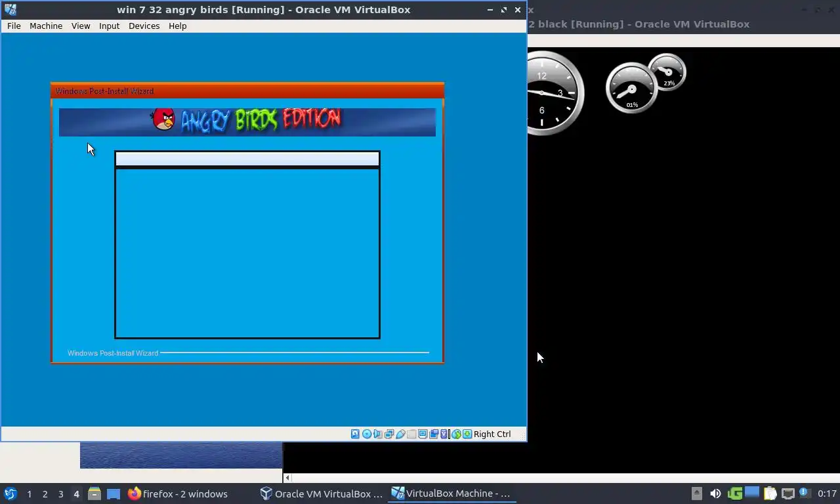The height and width of the screenshot is (504, 840).
Task: Open the Input menu
Action: (109, 26)
